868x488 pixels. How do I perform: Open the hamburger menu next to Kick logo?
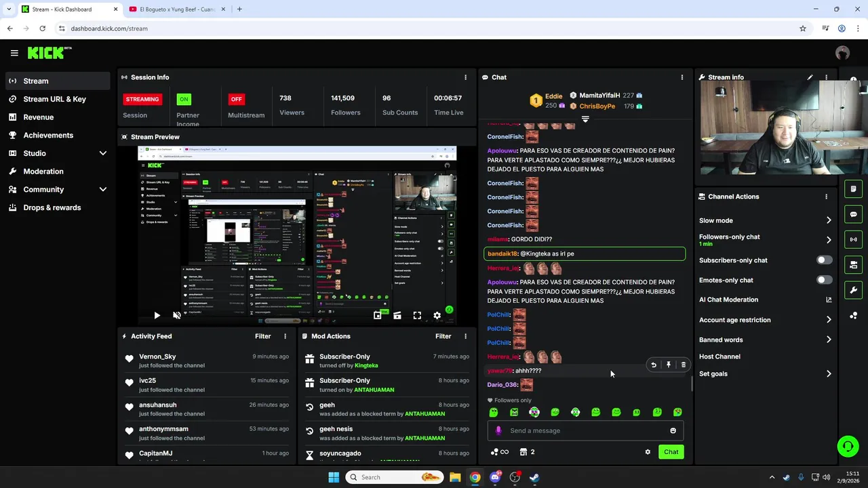coord(14,53)
